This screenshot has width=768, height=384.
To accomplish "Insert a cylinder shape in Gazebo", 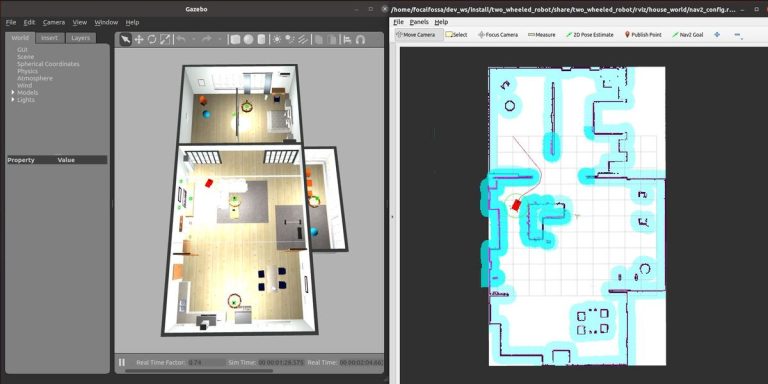I will tap(262, 40).
